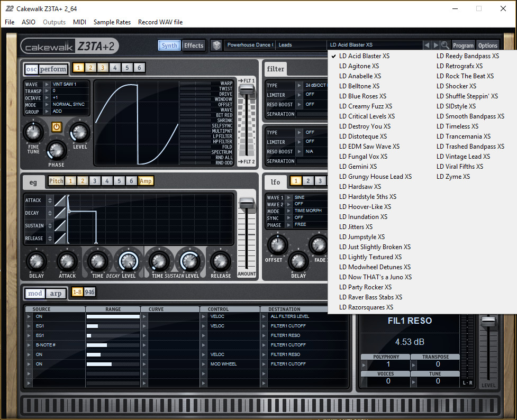The image size is (517, 420).
Task: Click the Record WAV file menu item
Action: click(160, 22)
